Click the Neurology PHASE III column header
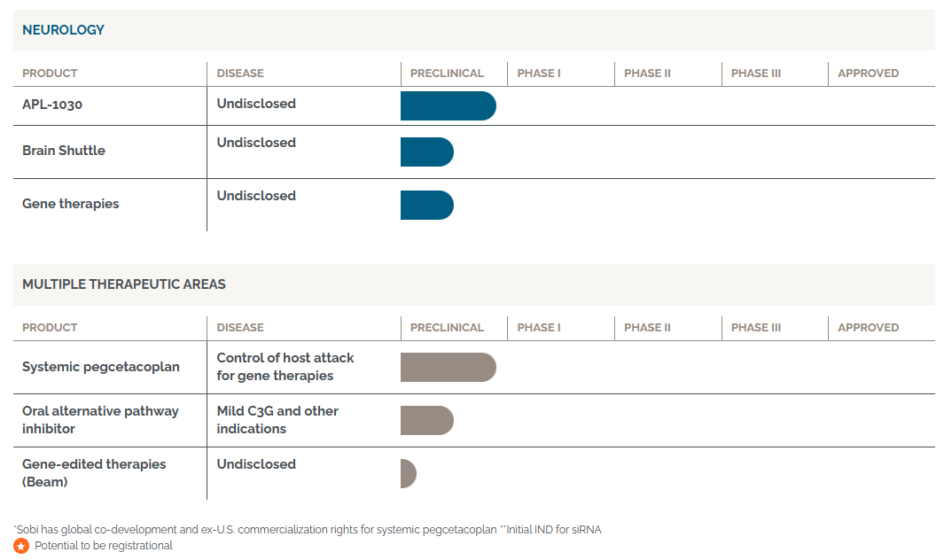This screenshot has height=560, width=944. point(755,74)
